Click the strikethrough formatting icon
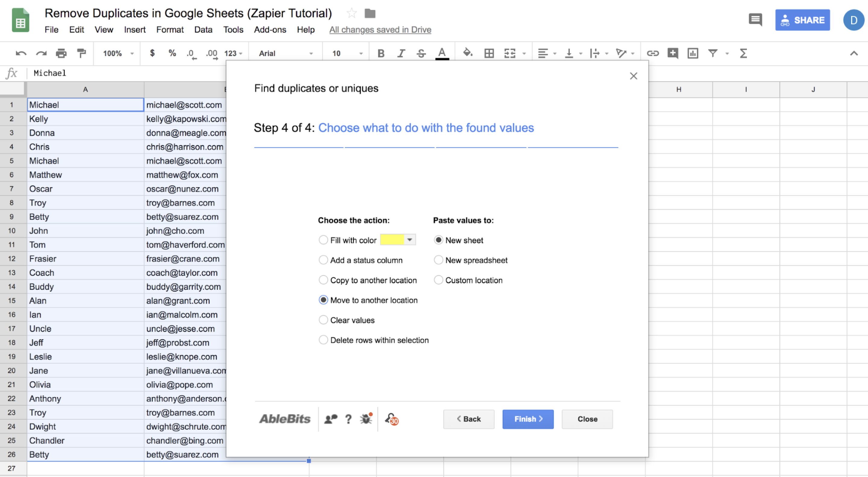Image resolution: width=868 pixels, height=477 pixels. 421,53
